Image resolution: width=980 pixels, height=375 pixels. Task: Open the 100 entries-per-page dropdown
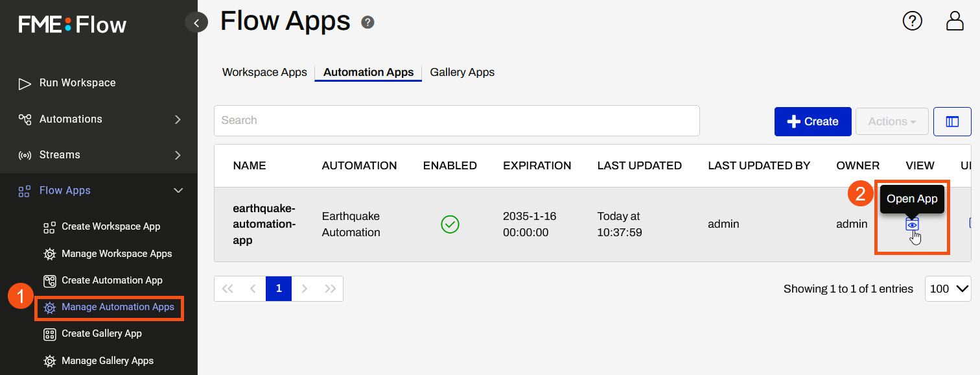click(948, 289)
